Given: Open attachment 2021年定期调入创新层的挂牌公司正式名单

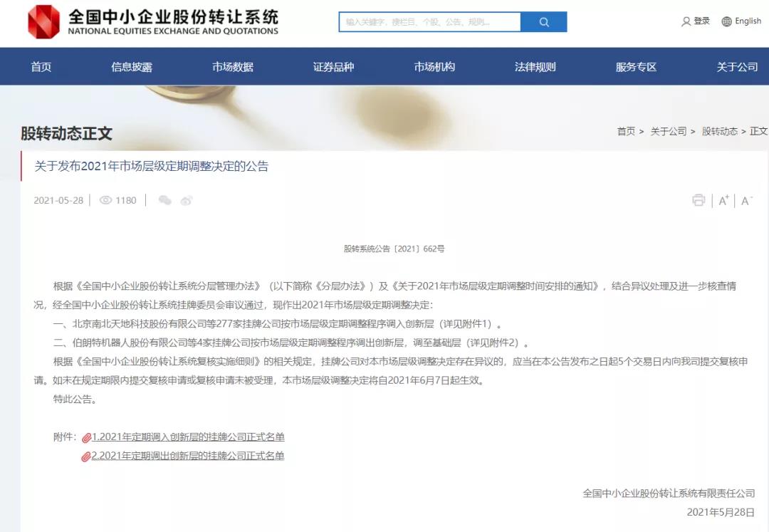Looking at the screenshot, I should click(x=189, y=436).
